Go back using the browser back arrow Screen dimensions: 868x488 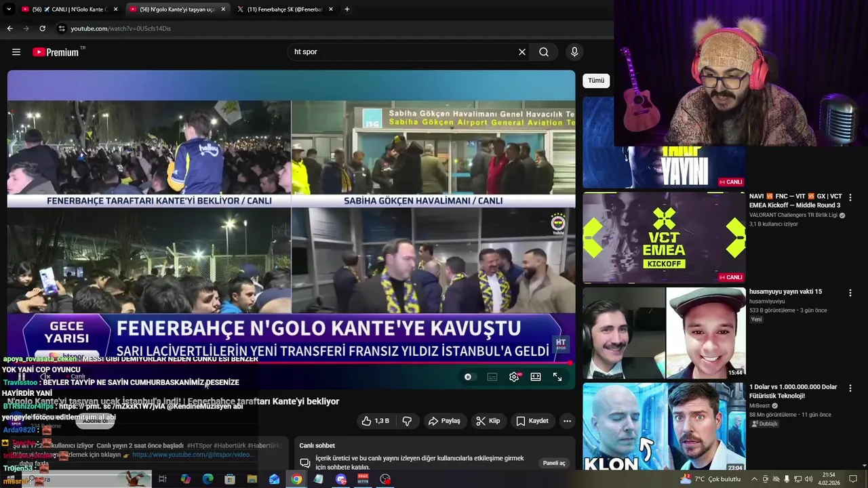(9, 28)
